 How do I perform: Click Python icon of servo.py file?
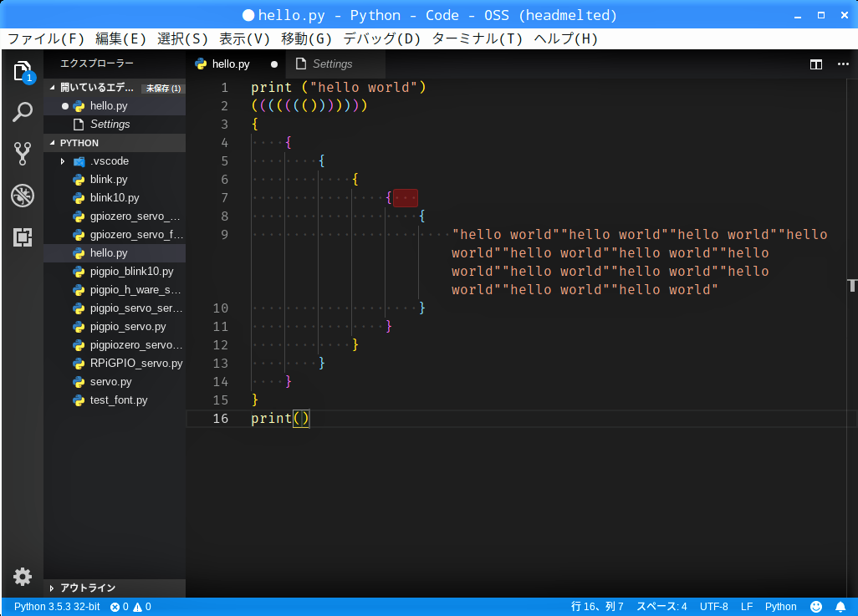tap(79, 382)
